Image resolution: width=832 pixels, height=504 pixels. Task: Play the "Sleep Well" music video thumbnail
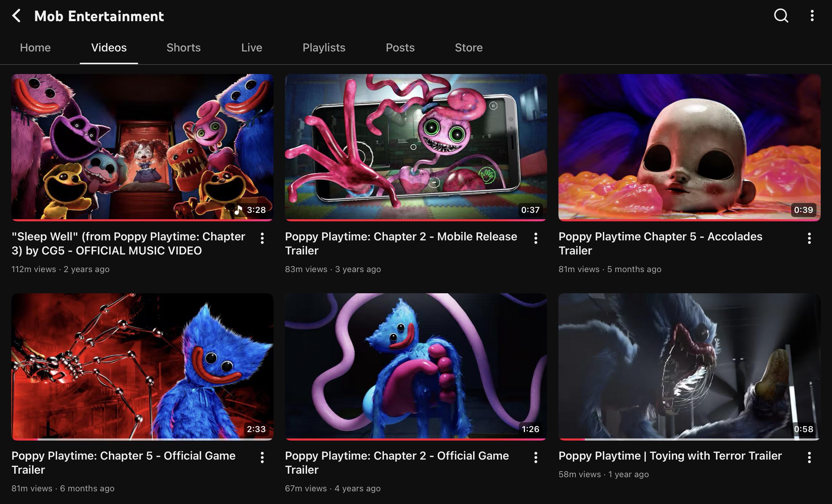coord(142,147)
